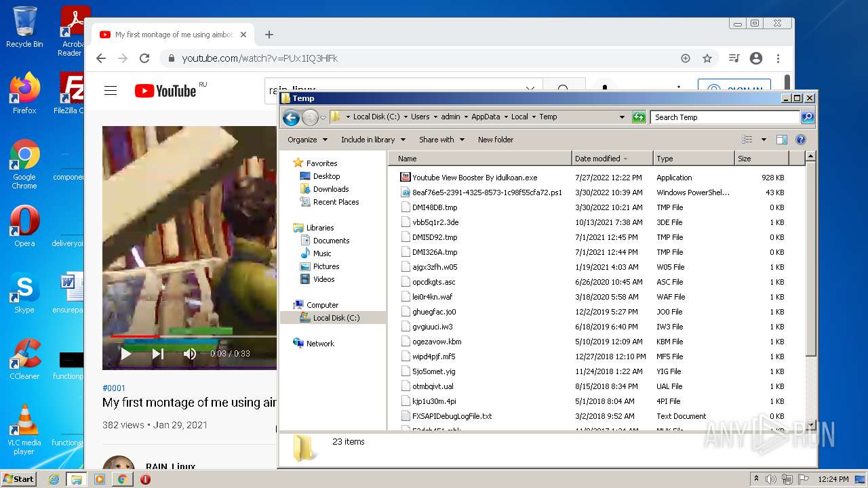This screenshot has width=868, height=488.
Task: Open Google Chrome desktop shortcut
Action: click(x=24, y=164)
